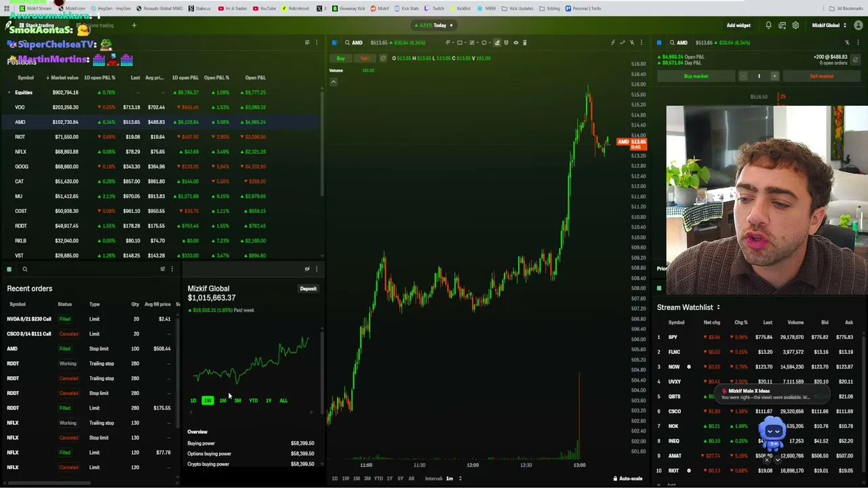Viewport: 868px width, 488px height.
Task: Select the ALL range on portfolio graph
Action: coord(283,401)
